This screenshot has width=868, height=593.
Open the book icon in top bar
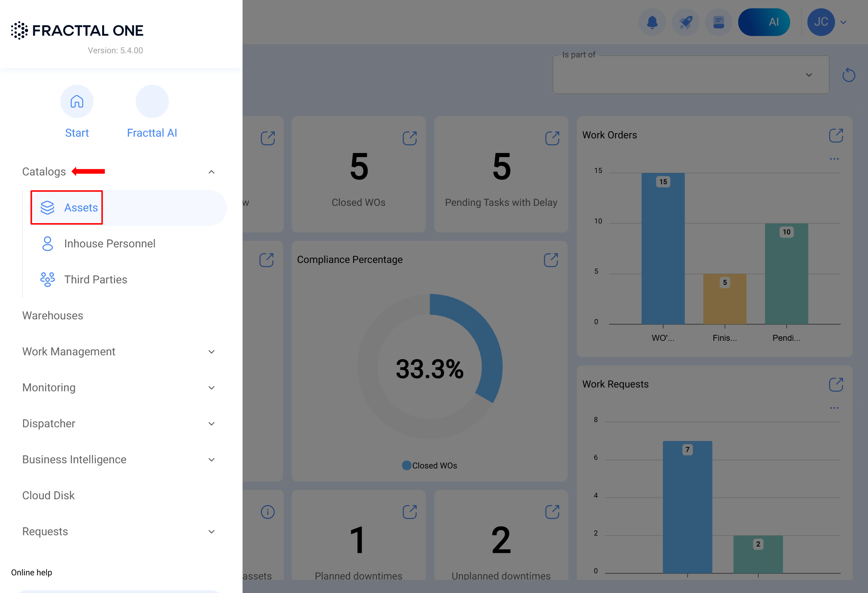[x=718, y=22]
